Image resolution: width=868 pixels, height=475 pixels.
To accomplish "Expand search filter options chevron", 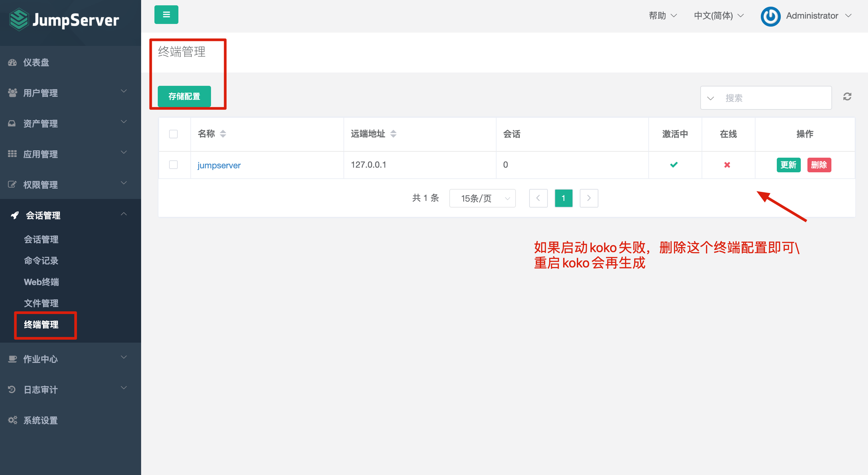I will [x=710, y=98].
